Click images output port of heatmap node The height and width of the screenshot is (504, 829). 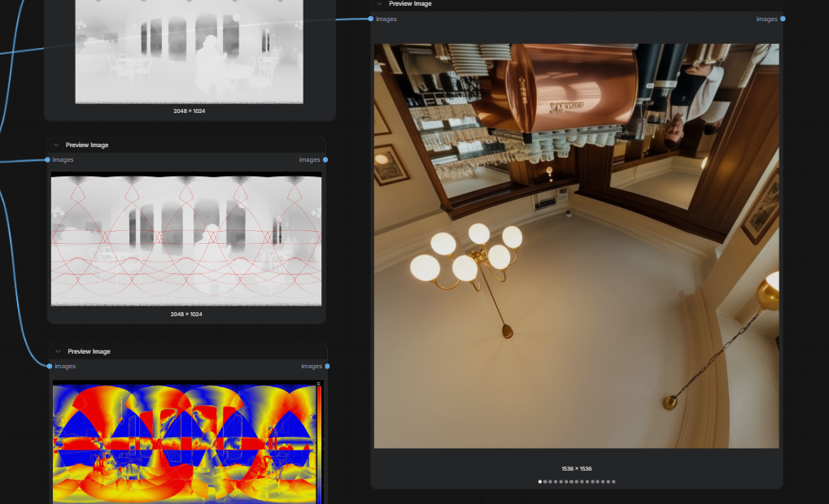(327, 366)
